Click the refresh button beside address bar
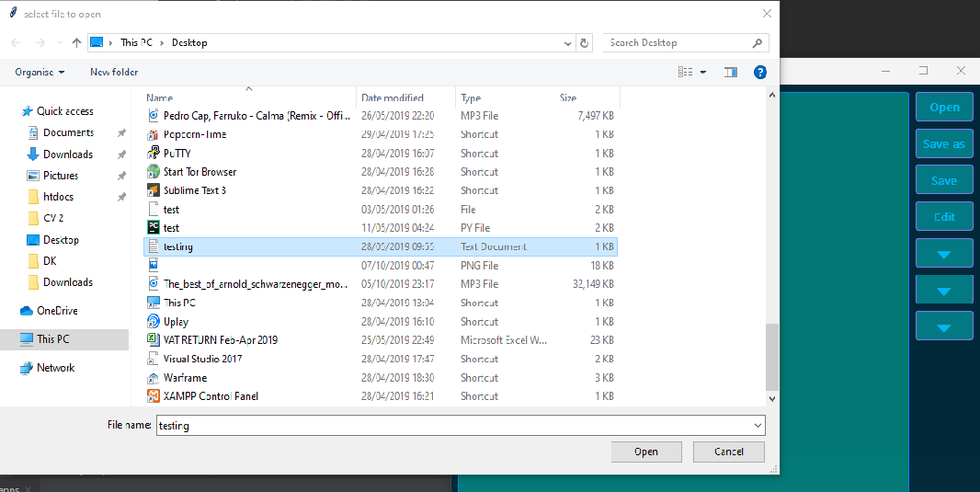The image size is (980, 492). click(x=584, y=43)
